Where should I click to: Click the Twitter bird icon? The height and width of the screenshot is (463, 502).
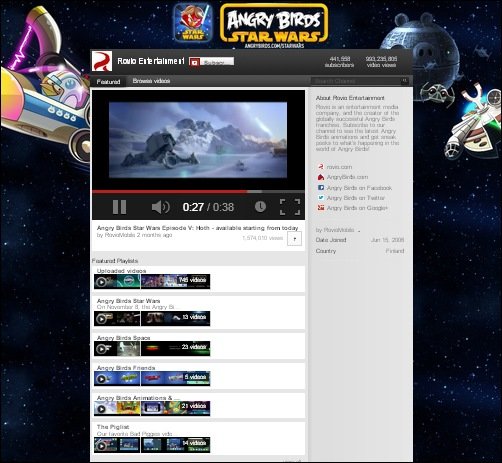pyautogui.click(x=321, y=198)
